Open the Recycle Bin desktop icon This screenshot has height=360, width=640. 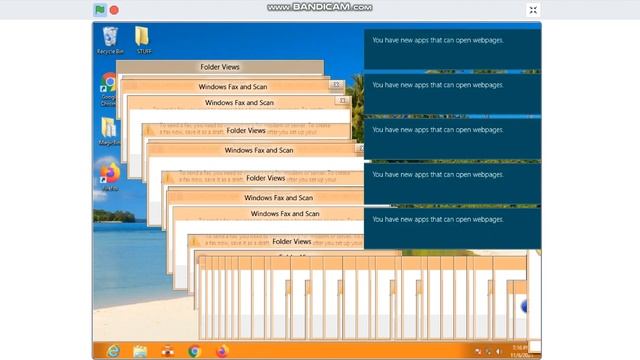pos(110,40)
